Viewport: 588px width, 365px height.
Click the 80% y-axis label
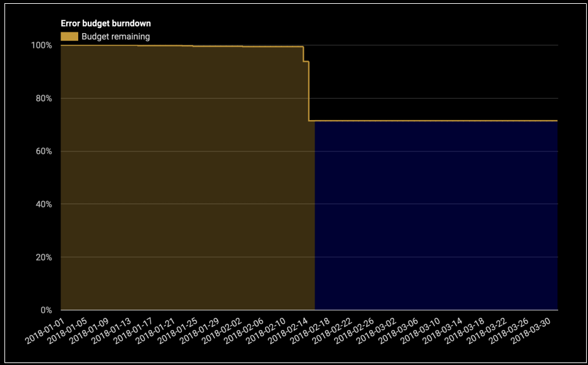coord(43,99)
